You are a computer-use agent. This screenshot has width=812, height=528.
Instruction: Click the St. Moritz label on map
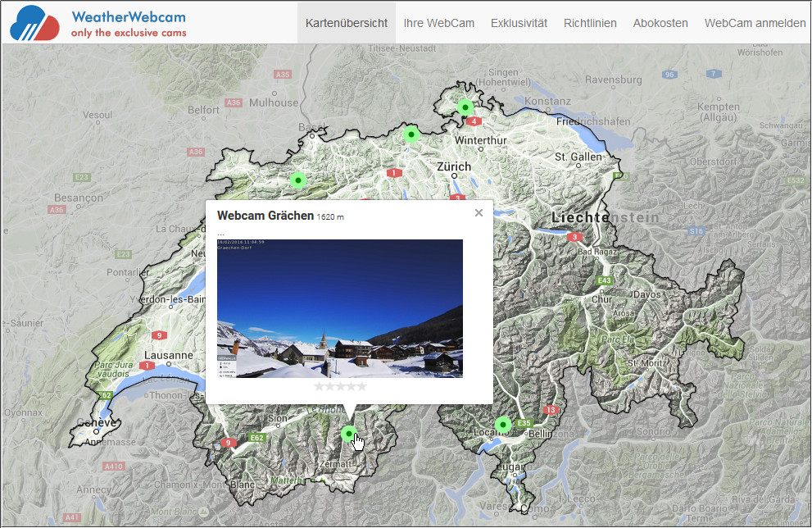click(646, 363)
